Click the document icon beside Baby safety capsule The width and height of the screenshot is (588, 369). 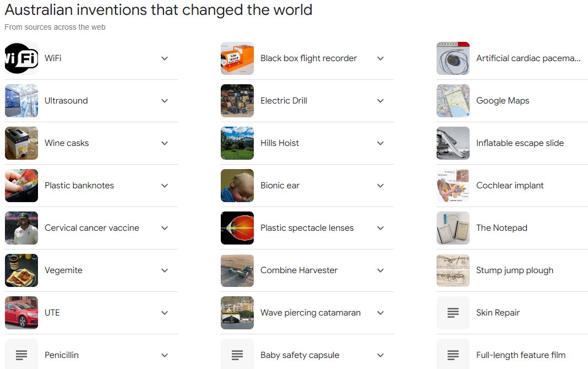pos(237,355)
